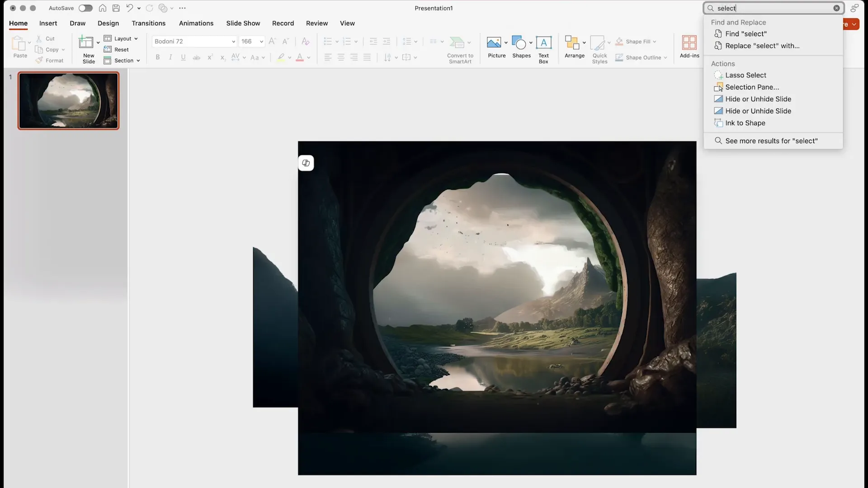Toggle Superscript formatting
This screenshot has width=868, height=488.
point(210,57)
